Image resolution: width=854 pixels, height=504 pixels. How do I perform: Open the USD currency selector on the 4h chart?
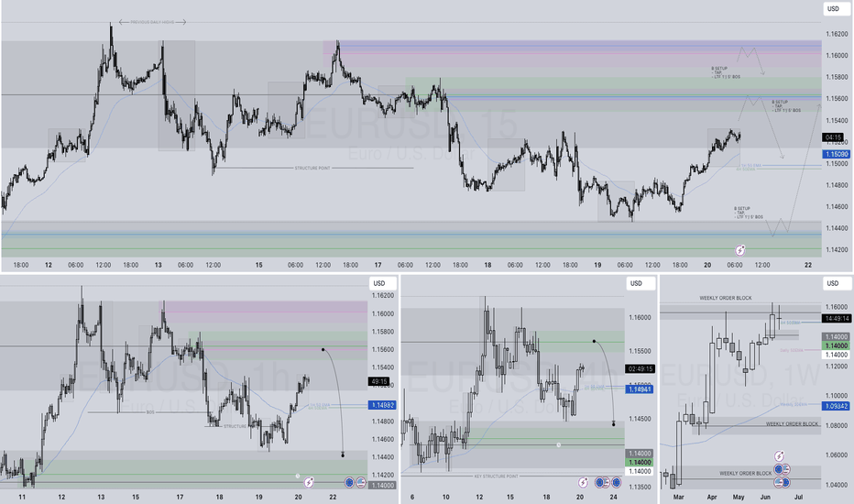pyautogui.click(x=640, y=283)
